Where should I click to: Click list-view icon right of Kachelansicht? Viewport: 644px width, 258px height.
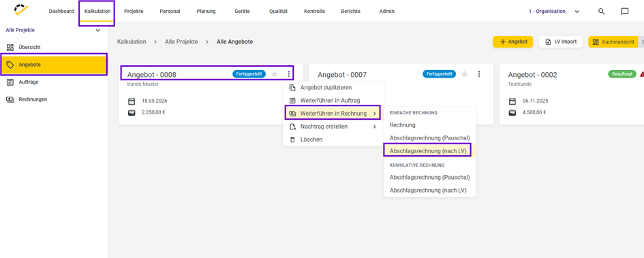click(x=642, y=42)
